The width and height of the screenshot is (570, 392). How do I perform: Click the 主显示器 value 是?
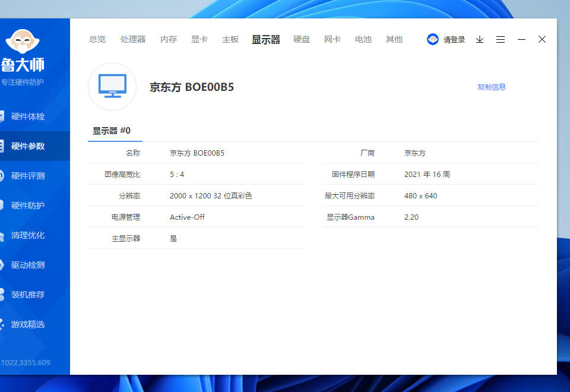tap(173, 239)
